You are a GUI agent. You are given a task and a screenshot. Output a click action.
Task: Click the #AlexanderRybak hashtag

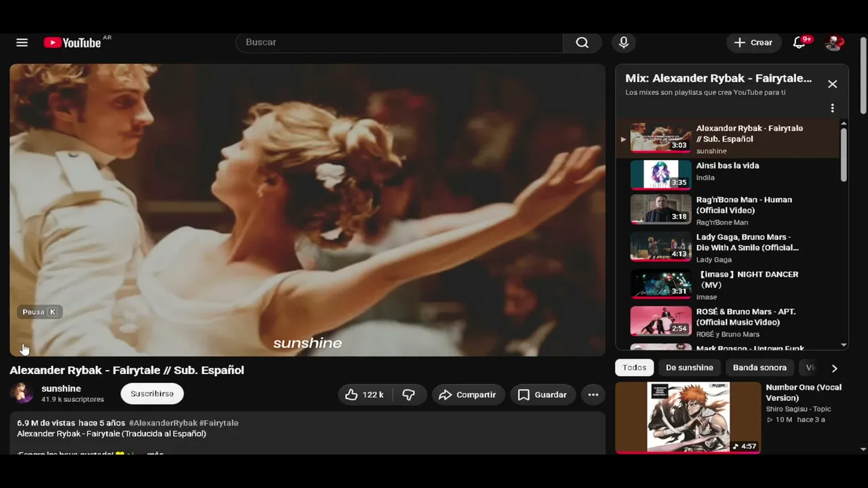tap(162, 423)
